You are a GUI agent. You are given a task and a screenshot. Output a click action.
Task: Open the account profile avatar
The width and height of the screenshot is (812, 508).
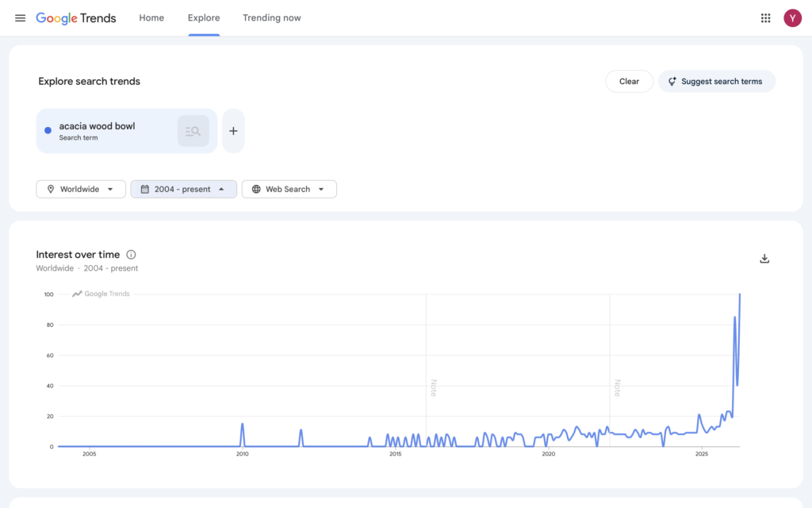click(792, 18)
